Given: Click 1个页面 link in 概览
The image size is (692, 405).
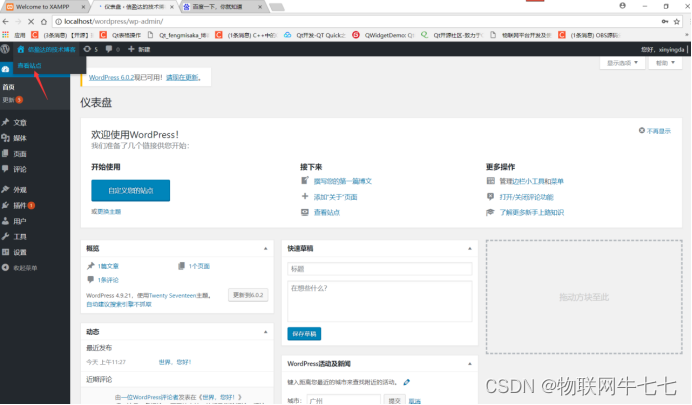Looking at the screenshot, I should point(199,266).
